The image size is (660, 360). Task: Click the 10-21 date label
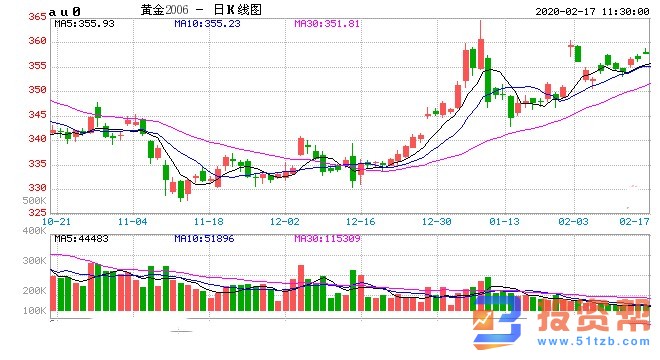click(57, 221)
